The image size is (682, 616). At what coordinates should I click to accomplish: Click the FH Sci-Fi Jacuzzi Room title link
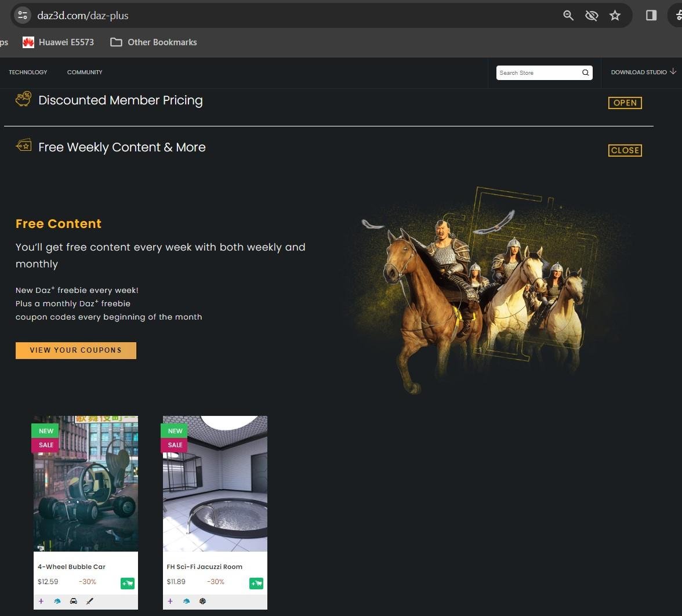coord(204,567)
